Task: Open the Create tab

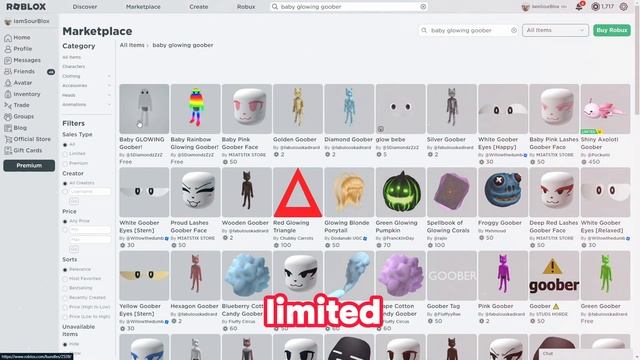Action: [199, 7]
